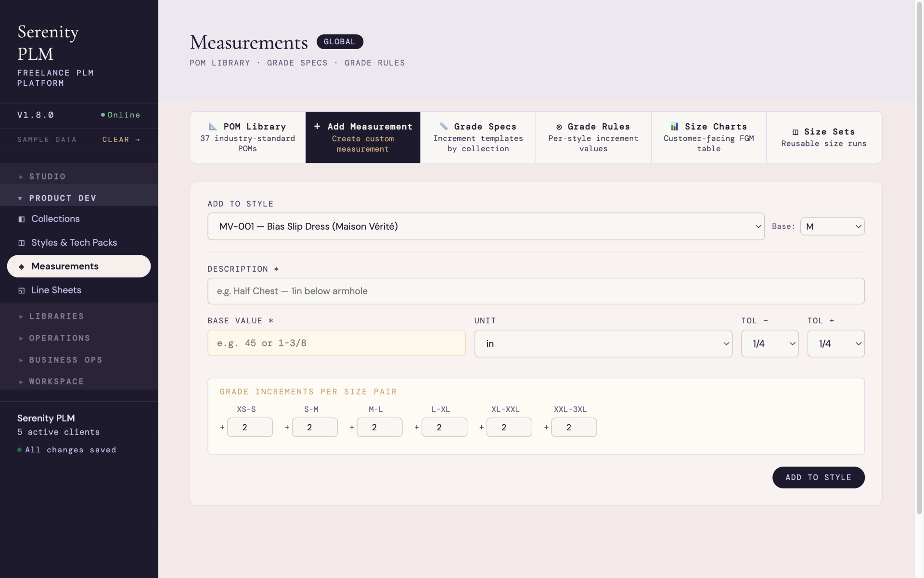Image resolution: width=924 pixels, height=578 pixels.
Task: Open the Tol minus dropdown
Action: (x=770, y=343)
